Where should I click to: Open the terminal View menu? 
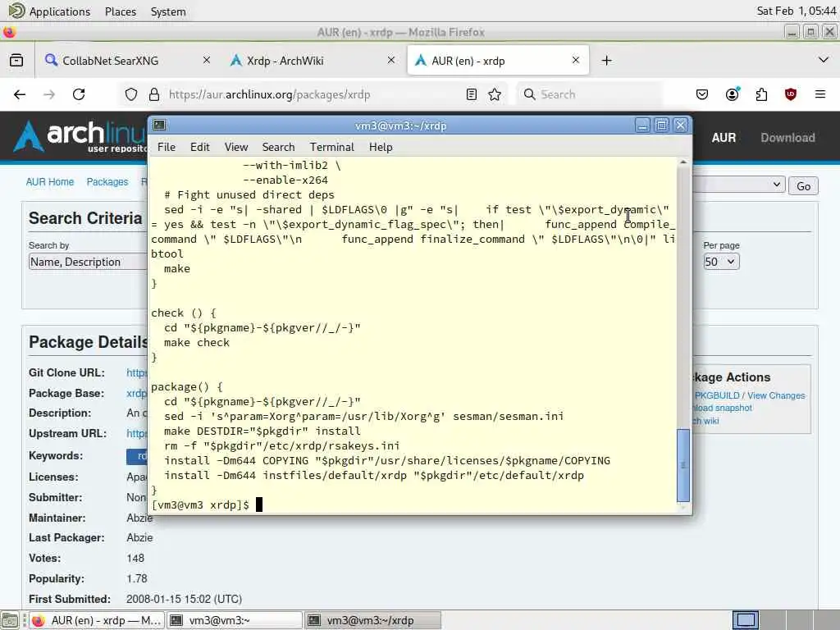[x=236, y=147]
